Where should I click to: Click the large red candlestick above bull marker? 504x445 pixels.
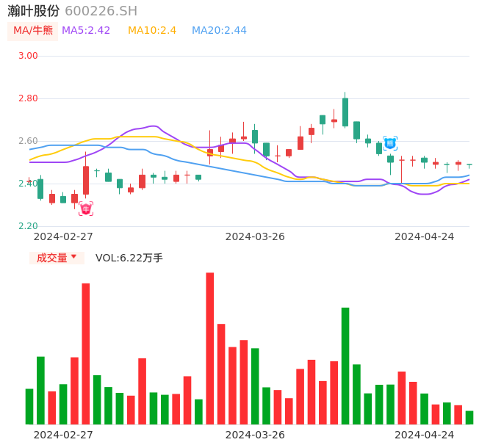86,180
